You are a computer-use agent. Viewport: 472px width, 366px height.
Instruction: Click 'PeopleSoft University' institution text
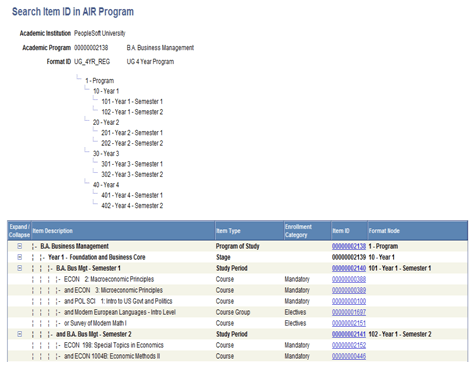100,33
